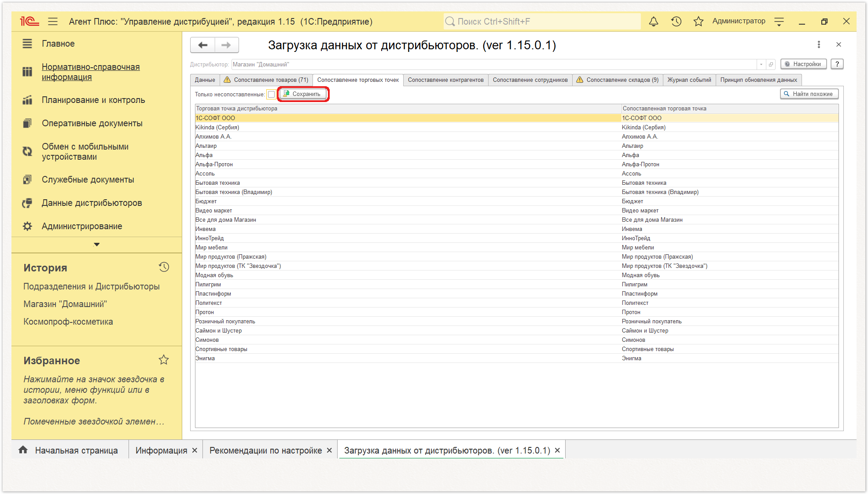Open the form's three-dot more menu
Screen dimensions: 868x494
tap(819, 44)
